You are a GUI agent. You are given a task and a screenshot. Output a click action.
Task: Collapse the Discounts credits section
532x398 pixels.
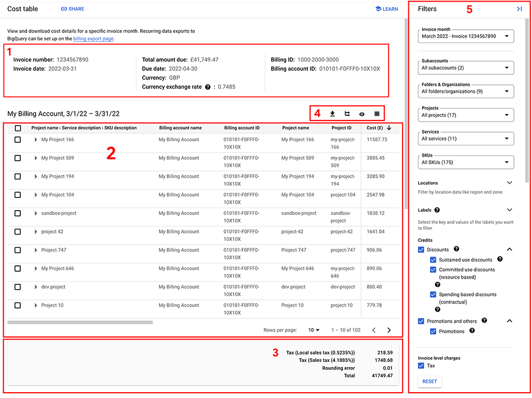(509, 249)
